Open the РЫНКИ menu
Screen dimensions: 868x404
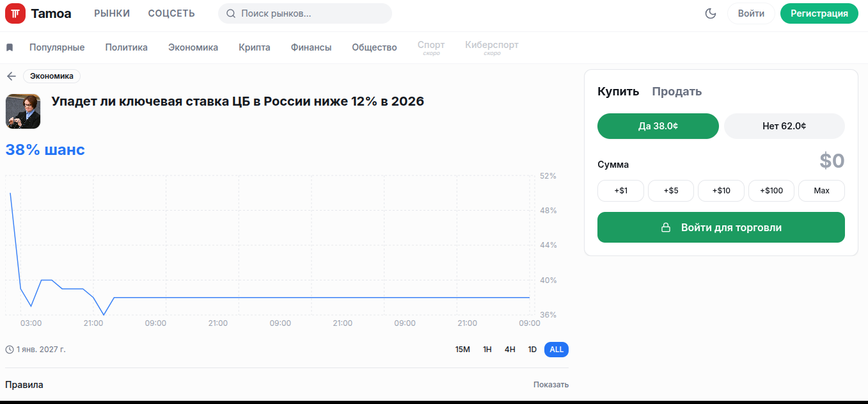111,12
